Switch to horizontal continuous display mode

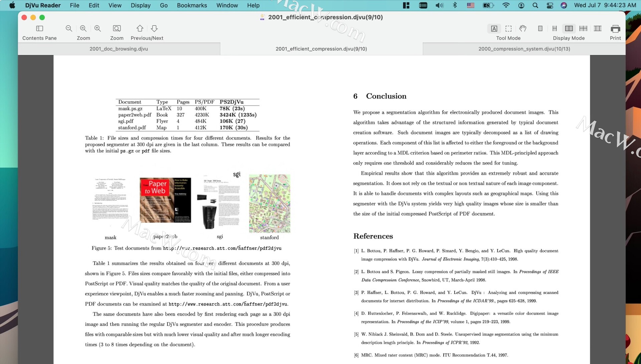[x=598, y=29]
